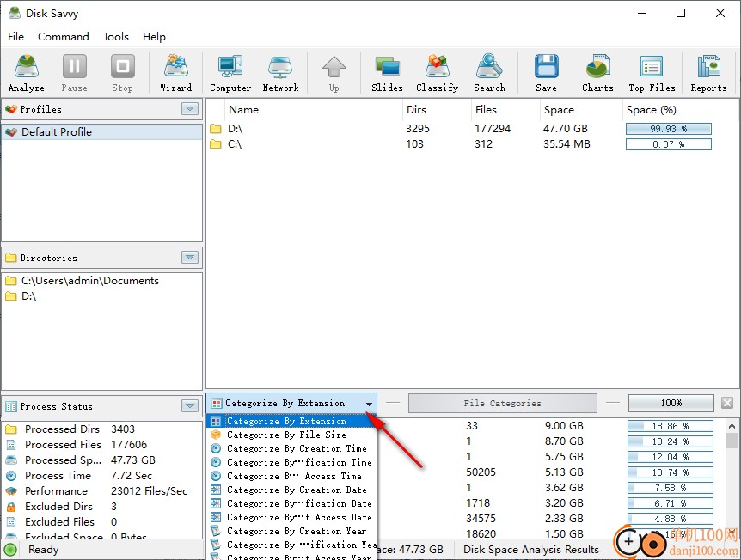Open the C:\ row in results
741x560 pixels.
(461, 144)
